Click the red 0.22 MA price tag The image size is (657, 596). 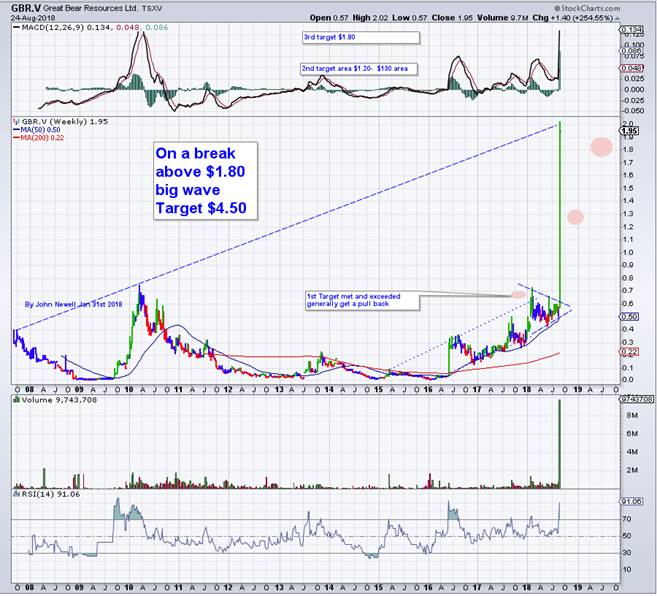coord(627,352)
